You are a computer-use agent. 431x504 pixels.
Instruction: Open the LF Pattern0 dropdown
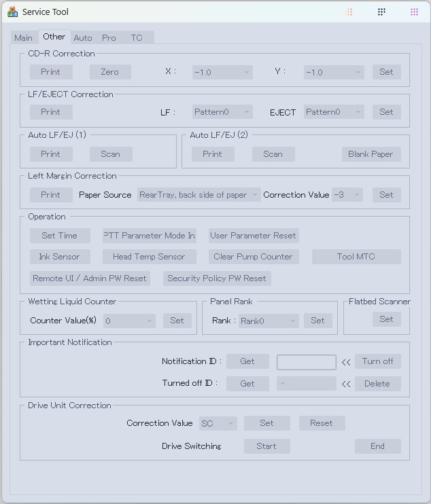[222, 112]
